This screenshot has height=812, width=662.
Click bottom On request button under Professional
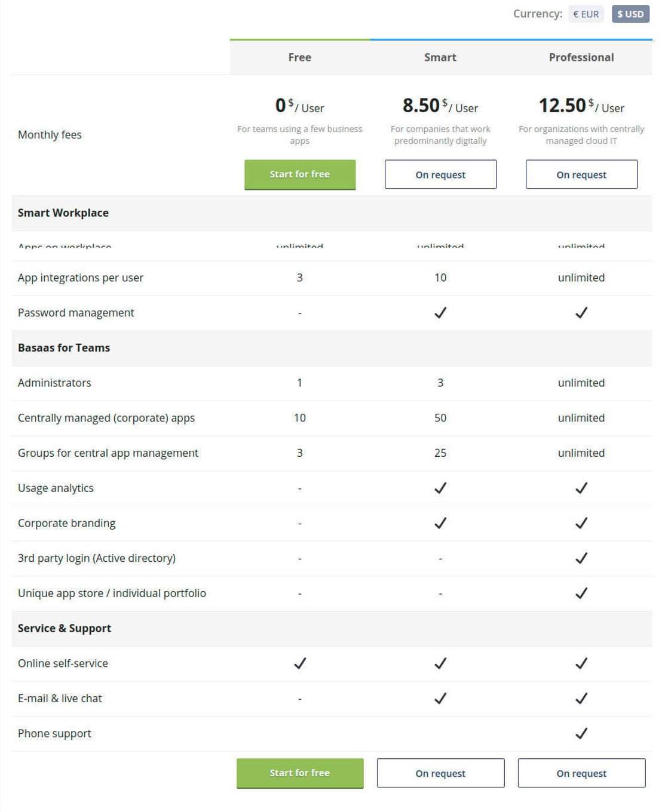(x=581, y=773)
